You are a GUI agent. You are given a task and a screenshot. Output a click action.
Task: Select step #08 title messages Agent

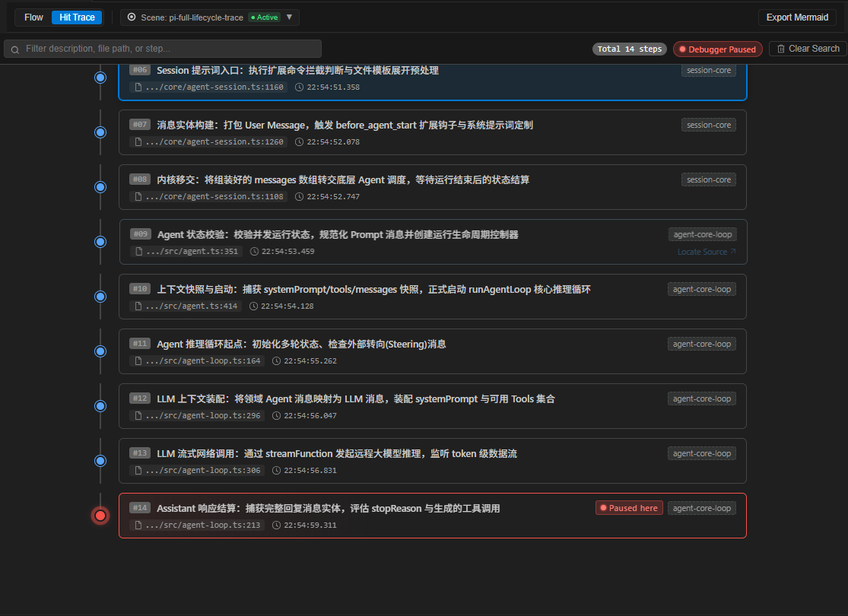pyautogui.click(x=343, y=179)
